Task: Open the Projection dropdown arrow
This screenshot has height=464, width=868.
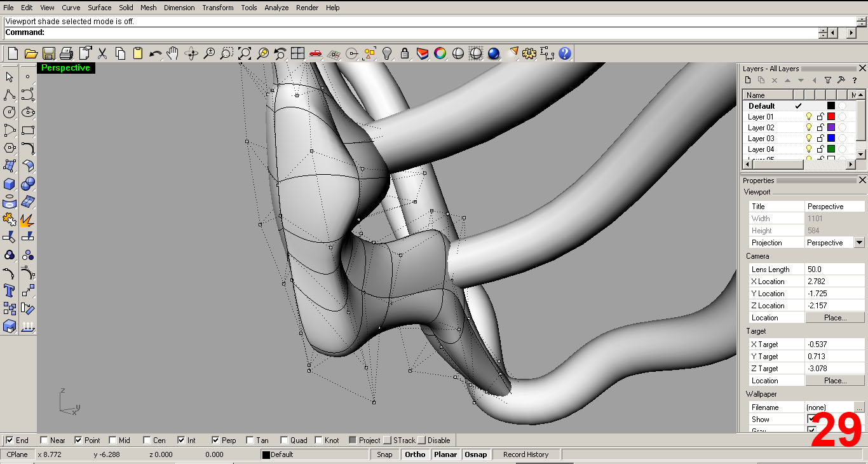Action: click(859, 243)
